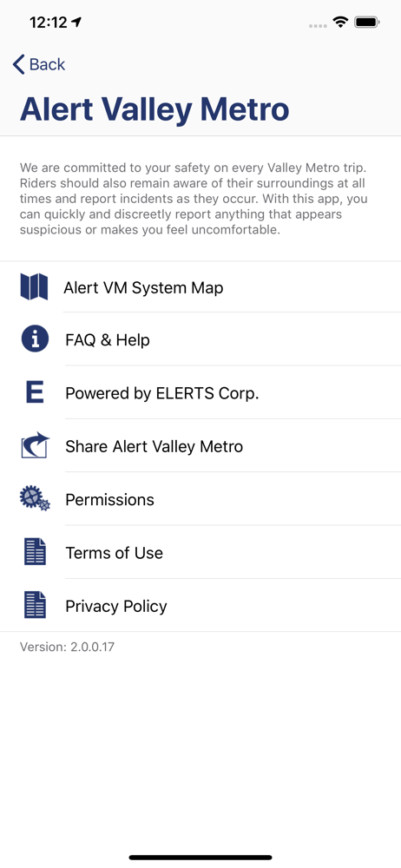Tap the share arrow icon

coord(35,445)
